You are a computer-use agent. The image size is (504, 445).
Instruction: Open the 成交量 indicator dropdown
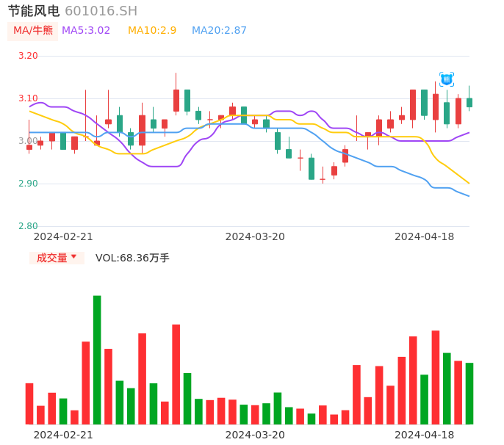tap(57, 258)
